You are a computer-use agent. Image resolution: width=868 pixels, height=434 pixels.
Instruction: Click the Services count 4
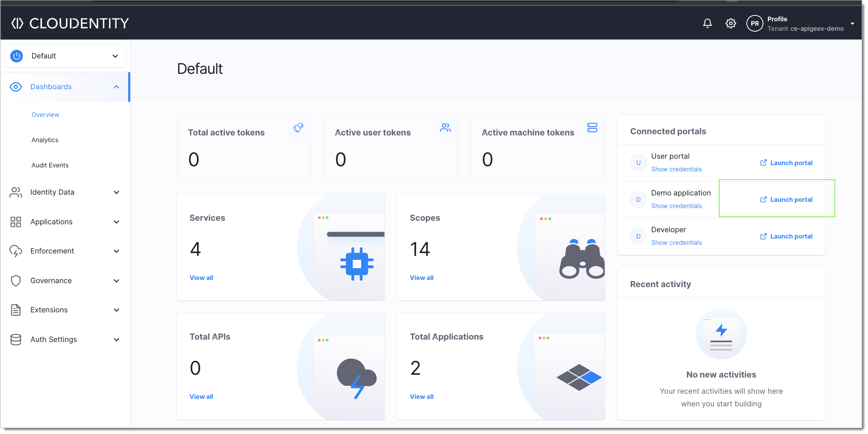195,249
